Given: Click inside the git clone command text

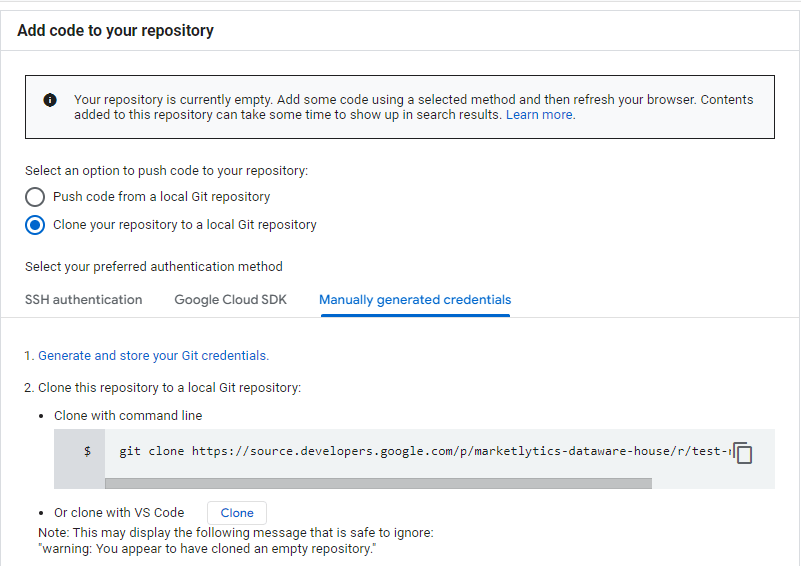Looking at the screenshot, I should pyautogui.click(x=420, y=452).
